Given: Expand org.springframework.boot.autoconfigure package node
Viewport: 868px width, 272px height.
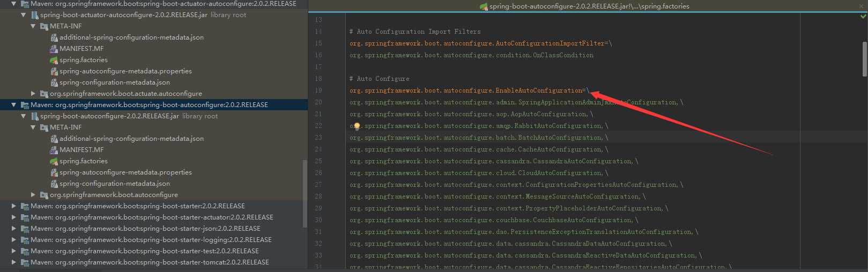Looking at the screenshot, I should (33, 195).
